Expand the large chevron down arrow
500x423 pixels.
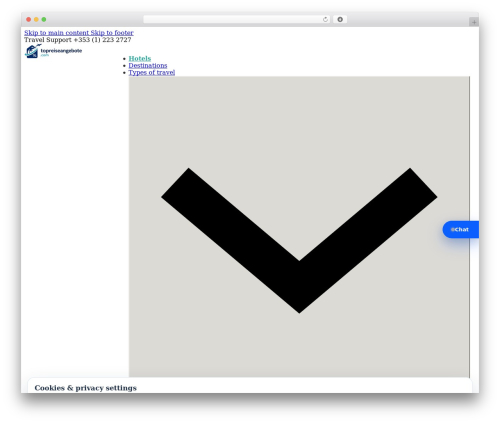(x=299, y=240)
